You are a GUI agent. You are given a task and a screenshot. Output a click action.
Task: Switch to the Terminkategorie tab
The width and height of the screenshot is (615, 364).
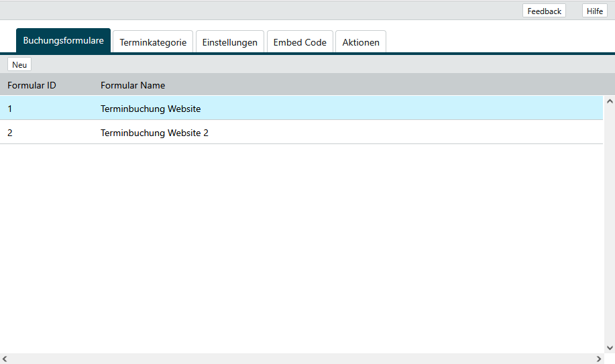pyautogui.click(x=153, y=42)
